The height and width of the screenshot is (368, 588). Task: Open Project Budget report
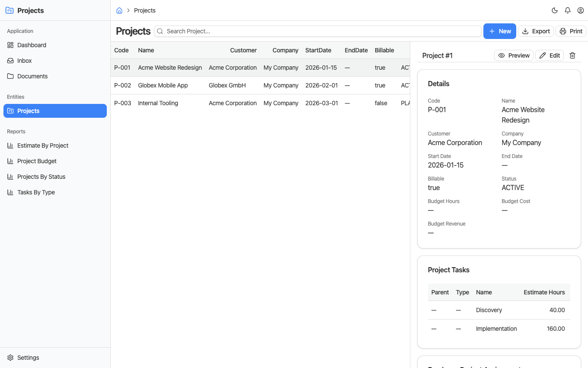pos(55,161)
